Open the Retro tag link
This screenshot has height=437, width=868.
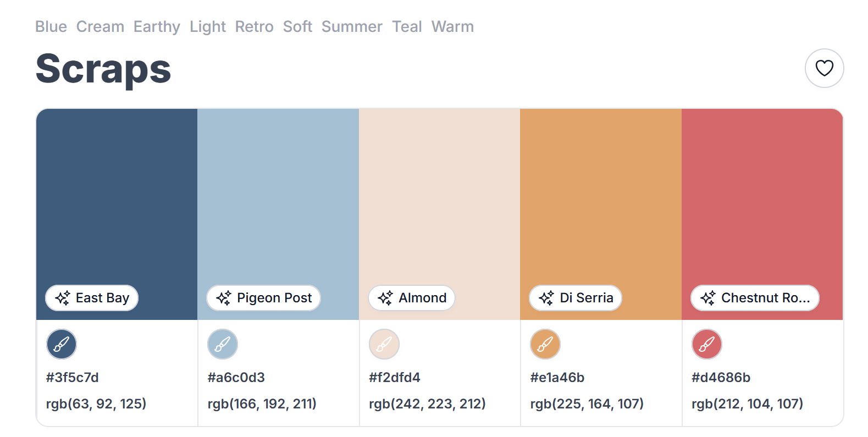click(254, 26)
